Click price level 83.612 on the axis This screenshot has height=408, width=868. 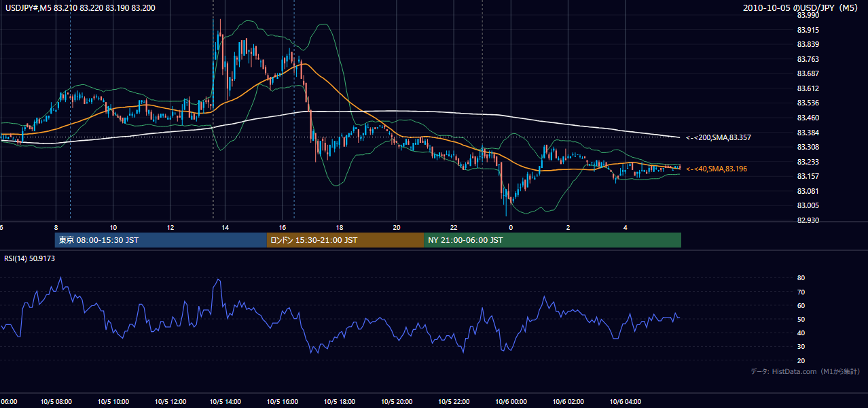[807, 88]
